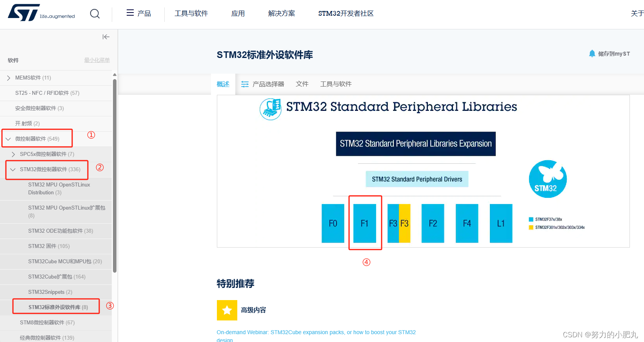
Task: Open the 解决方案 navigation menu
Action: [282, 13]
